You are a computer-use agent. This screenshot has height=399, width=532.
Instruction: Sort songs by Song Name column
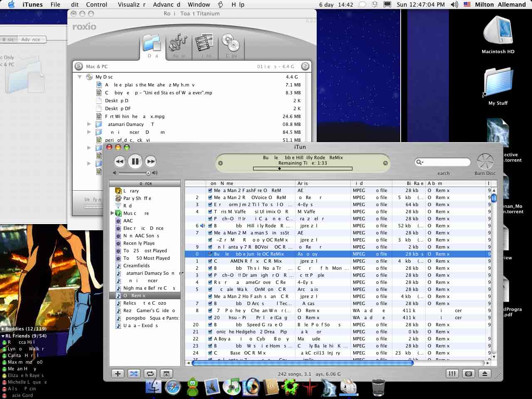(x=251, y=183)
